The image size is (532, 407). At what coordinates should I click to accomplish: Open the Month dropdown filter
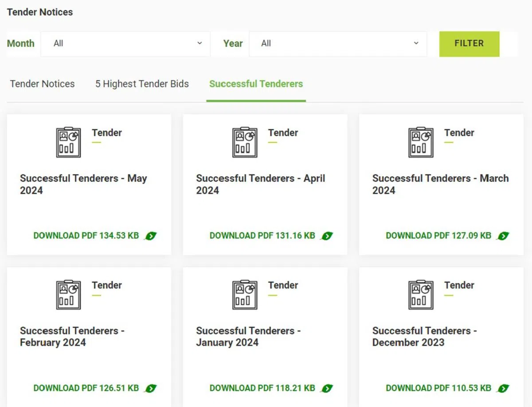point(125,43)
